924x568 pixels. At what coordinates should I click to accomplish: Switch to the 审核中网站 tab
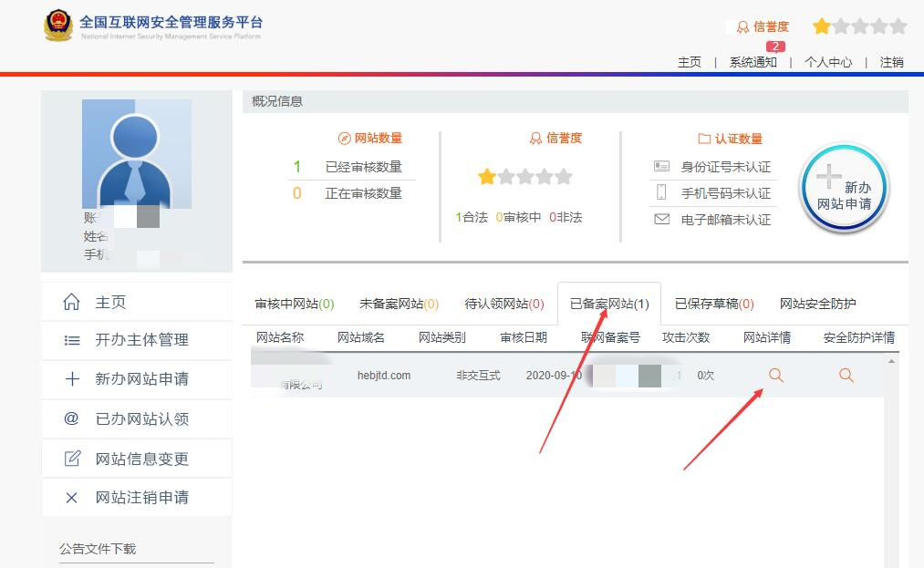[x=295, y=304]
